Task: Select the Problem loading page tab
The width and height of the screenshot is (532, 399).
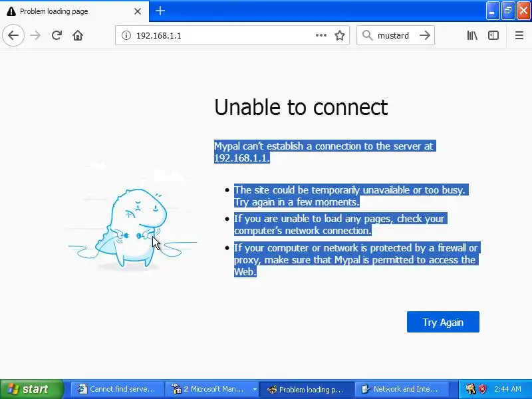Action: pos(74,11)
